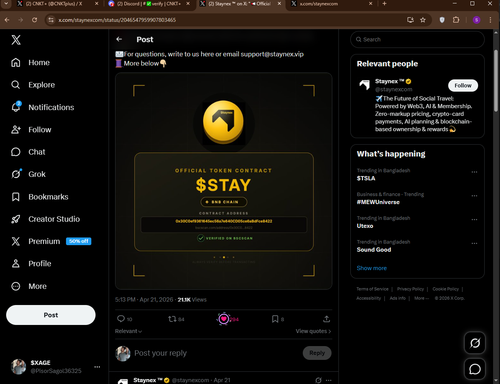Bookmark this page with the star icon
This screenshot has height=384, width=500.
tap(423, 20)
